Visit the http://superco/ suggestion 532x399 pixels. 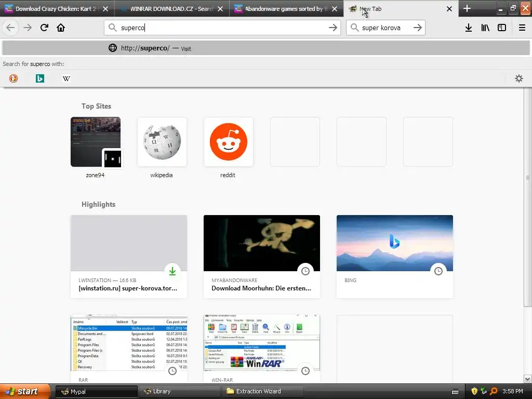click(x=266, y=48)
